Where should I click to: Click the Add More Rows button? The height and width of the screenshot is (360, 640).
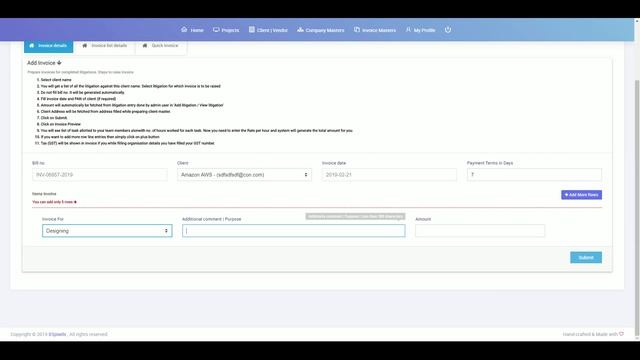(581, 195)
